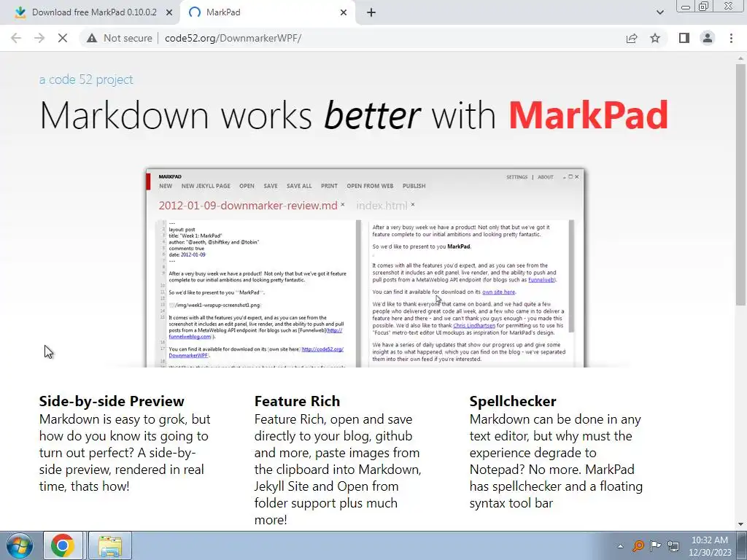Click the 'Spellchecker' heading
This screenshot has width=747, height=560.
point(513,401)
